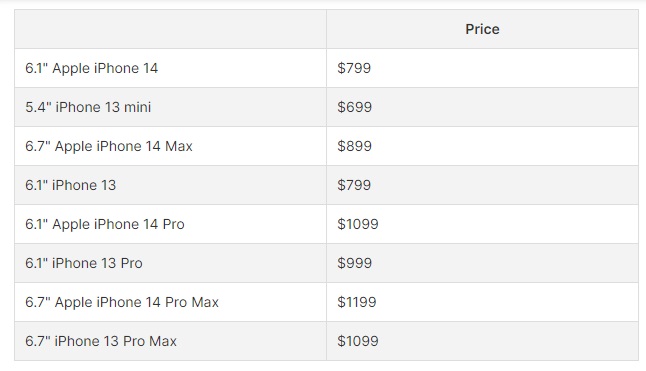The height and width of the screenshot is (371, 646).
Task: Click the $699 price cell
Action: 482,107
